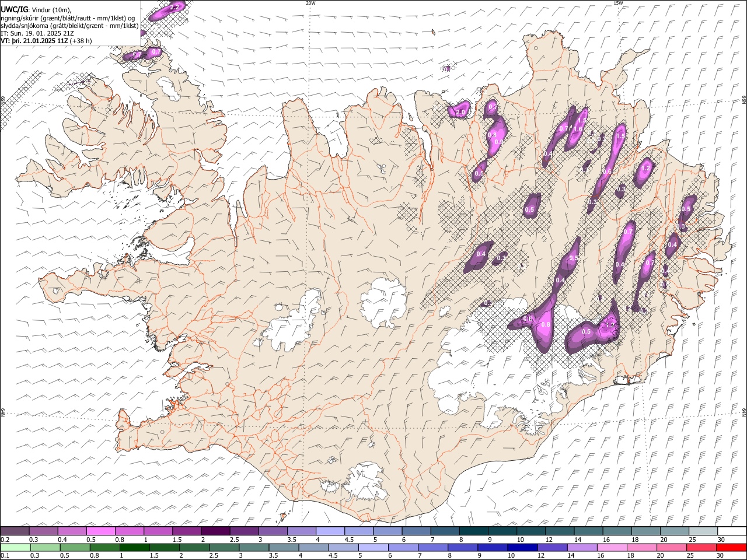Screen dimensions: 747x560
Task: Click the 0.9 precipitation value in the north
Action: [499, 142]
